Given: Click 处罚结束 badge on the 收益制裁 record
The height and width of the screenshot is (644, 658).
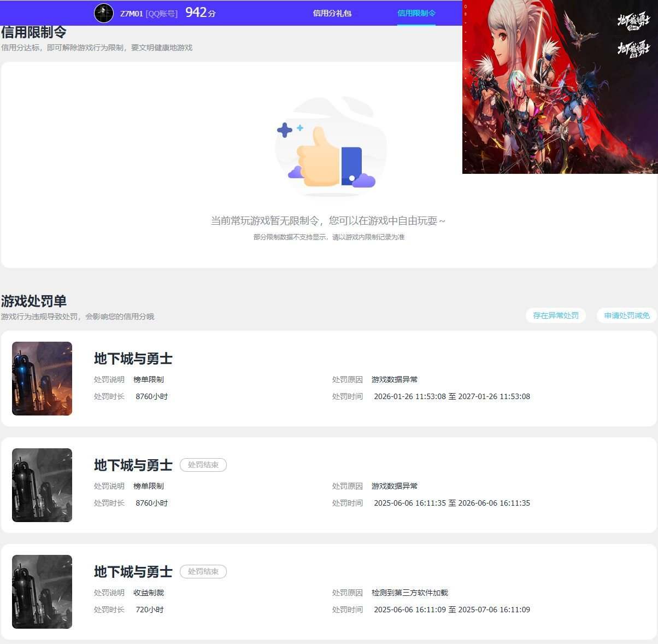Looking at the screenshot, I should (203, 572).
